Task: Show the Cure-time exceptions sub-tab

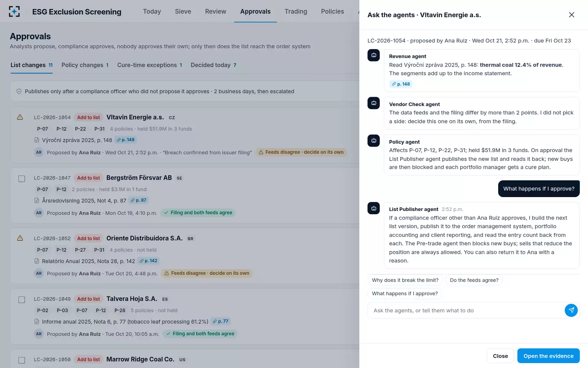Action: point(150,65)
